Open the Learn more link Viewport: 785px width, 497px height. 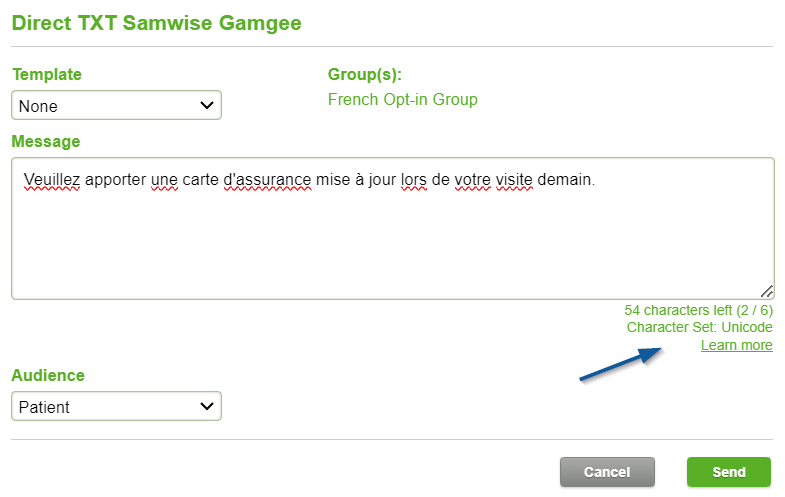[736, 345]
